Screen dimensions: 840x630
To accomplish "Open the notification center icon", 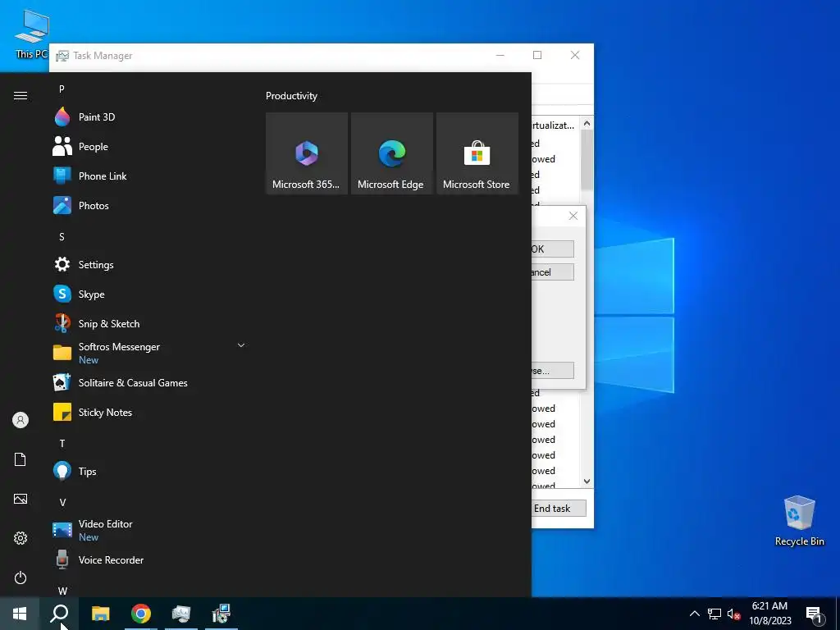I will (x=814, y=614).
